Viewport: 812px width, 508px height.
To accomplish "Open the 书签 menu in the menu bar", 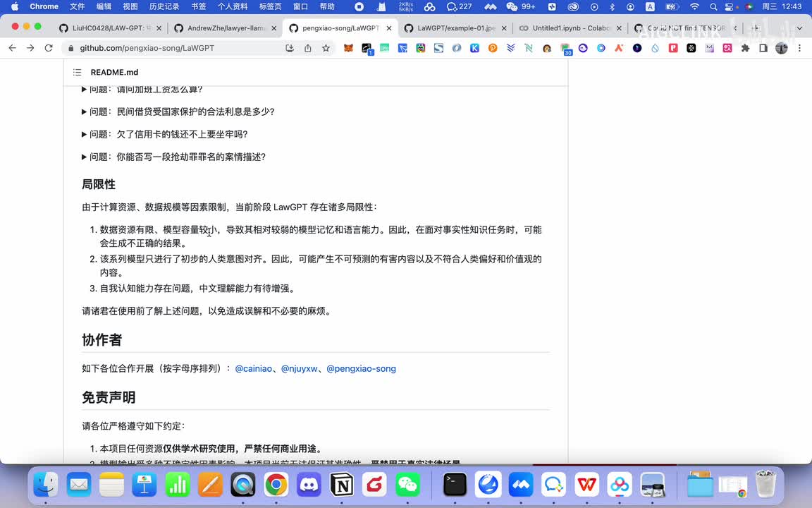I will pyautogui.click(x=199, y=6).
